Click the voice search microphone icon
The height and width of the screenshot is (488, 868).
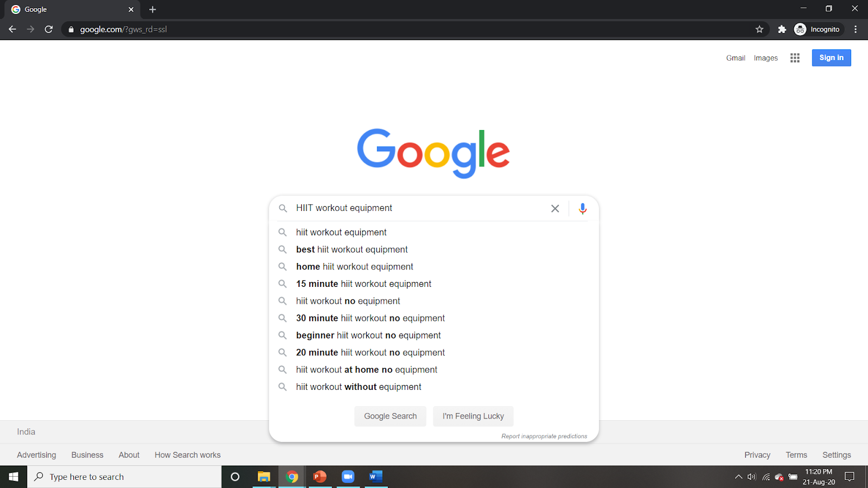tap(582, 209)
